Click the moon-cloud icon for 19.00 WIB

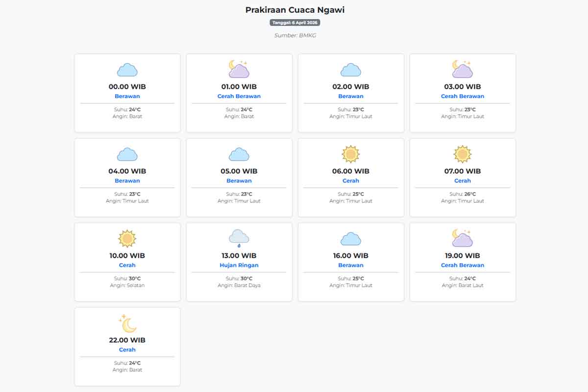pos(463,238)
